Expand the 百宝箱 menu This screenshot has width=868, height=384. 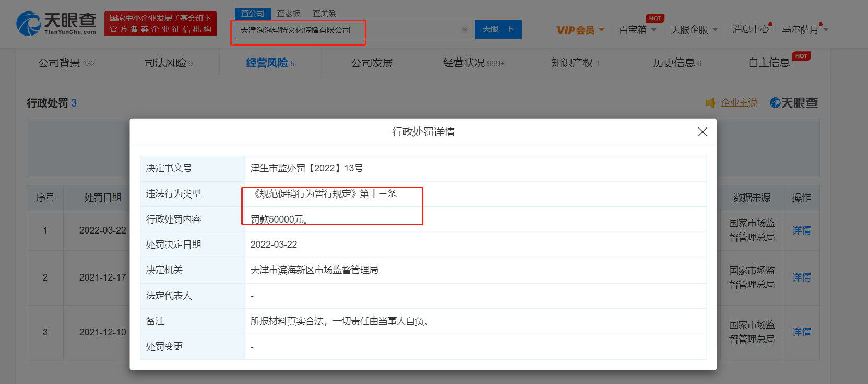pyautogui.click(x=637, y=30)
